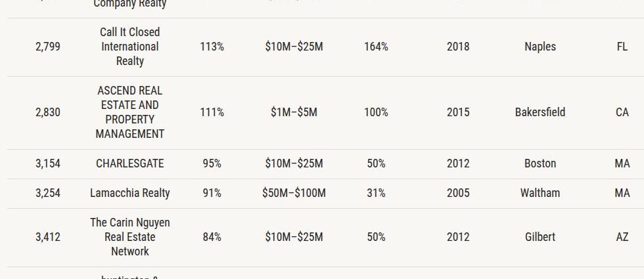Select the ASCEND REAL ESTATE AND PROPERTY MANAGEMENT entry
The width and height of the screenshot is (644, 279).
pos(130,112)
